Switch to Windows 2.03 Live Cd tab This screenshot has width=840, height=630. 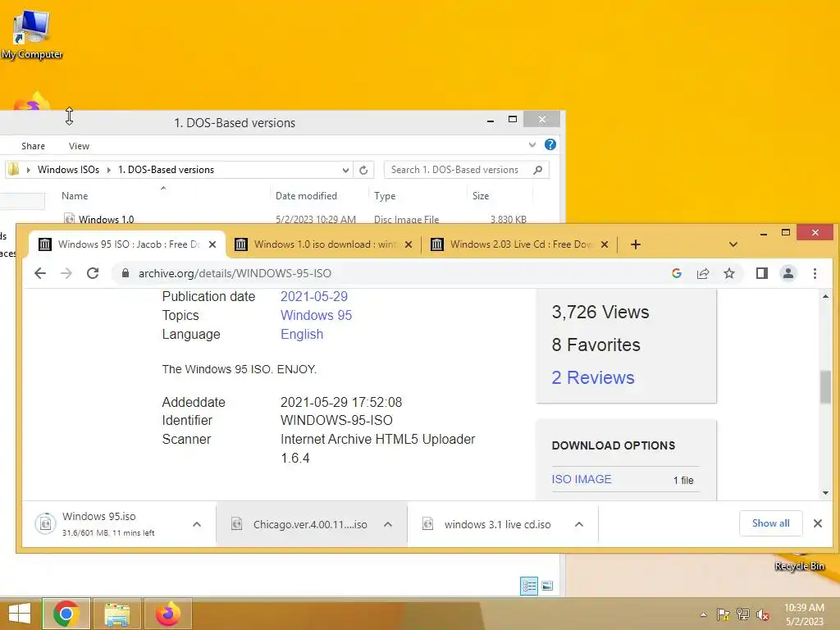519,244
